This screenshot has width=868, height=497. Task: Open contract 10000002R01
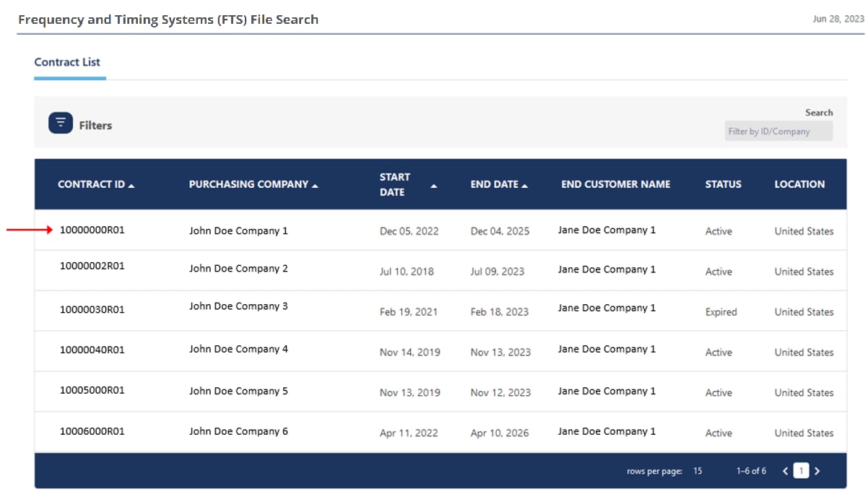[x=92, y=266]
